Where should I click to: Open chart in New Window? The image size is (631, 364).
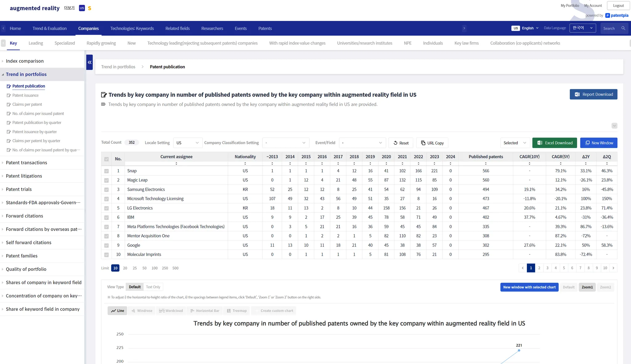point(598,143)
